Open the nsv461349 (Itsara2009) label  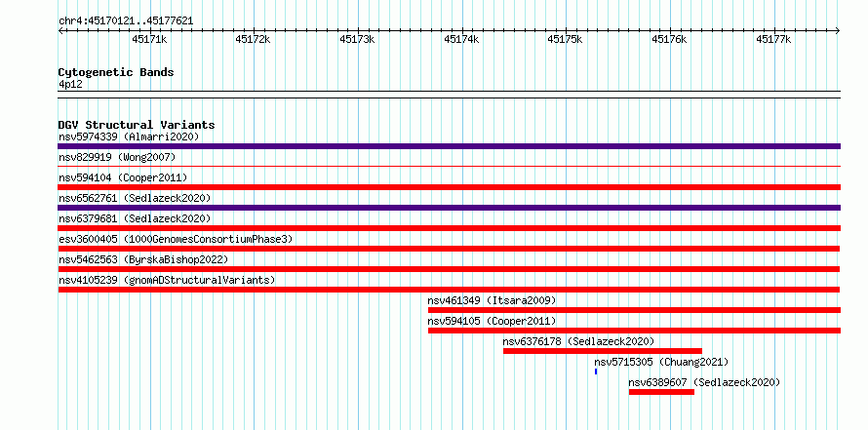click(492, 300)
